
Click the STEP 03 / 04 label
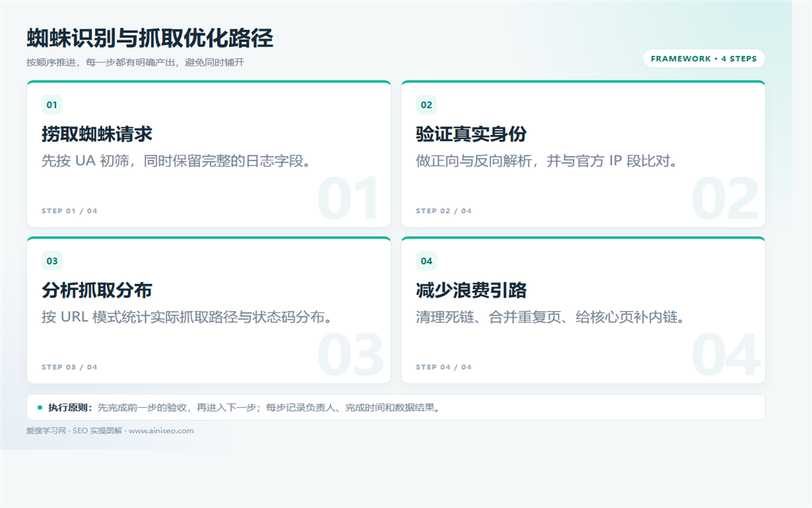pyautogui.click(x=70, y=367)
